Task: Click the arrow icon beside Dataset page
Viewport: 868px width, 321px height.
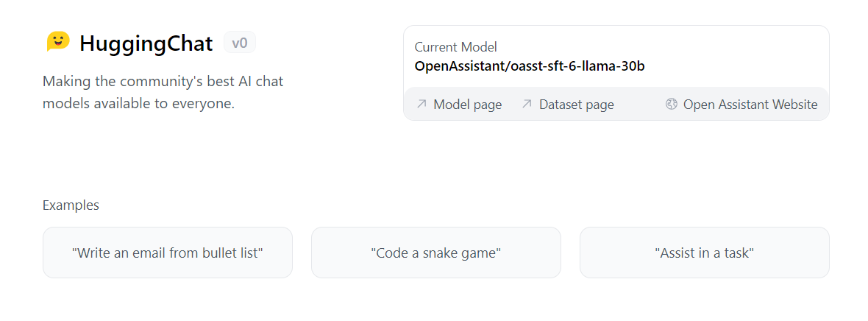Action: click(x=527, y=105)
